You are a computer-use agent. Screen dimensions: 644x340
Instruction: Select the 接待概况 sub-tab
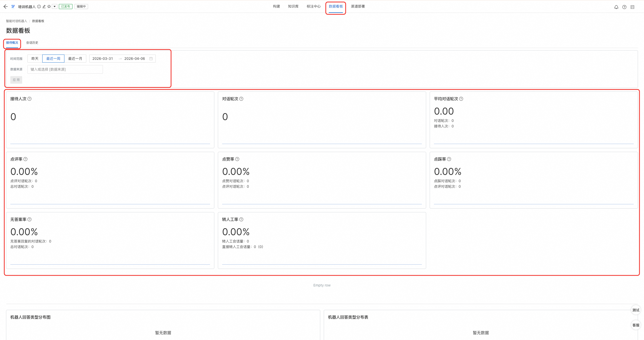click(x=12, y=43)
